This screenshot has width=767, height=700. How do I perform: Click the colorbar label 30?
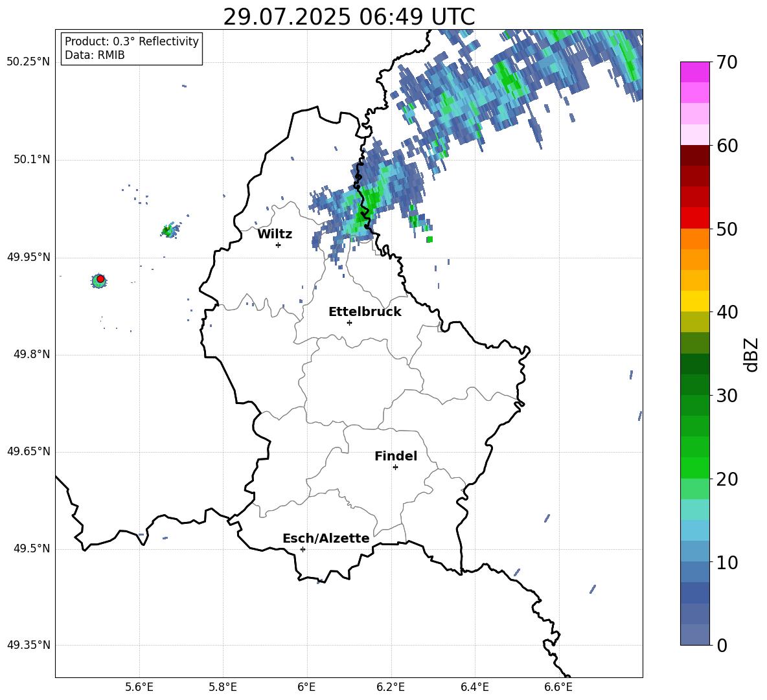click(727, 396)
